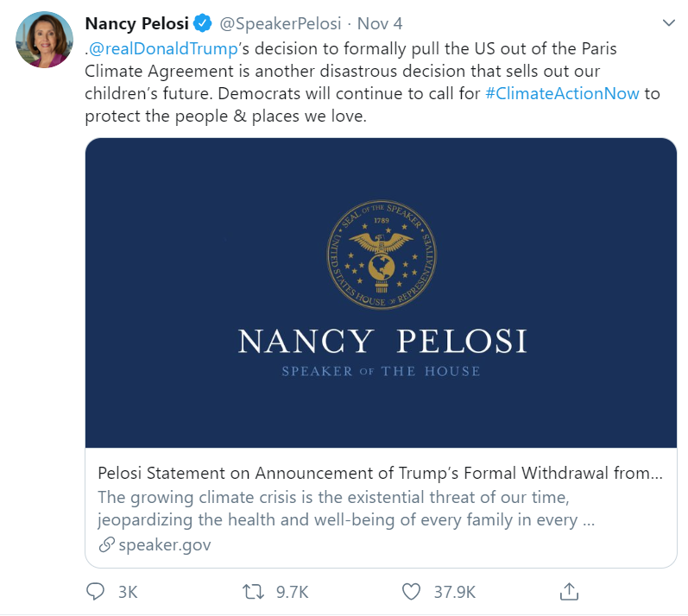Image resolution: width=688 pixels, height=616 pixels.
Task: Click the reply speech bubble icon
Action: pos(95,592)
